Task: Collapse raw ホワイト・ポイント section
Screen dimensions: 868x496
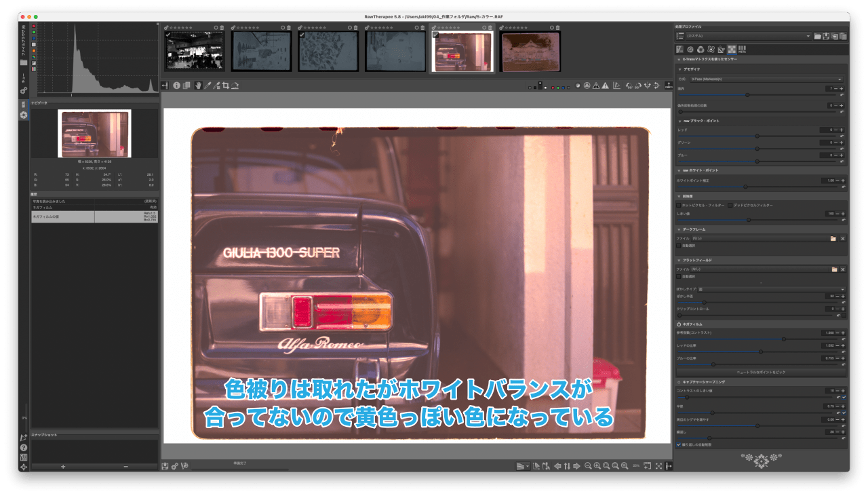Action: coord(680,170)
